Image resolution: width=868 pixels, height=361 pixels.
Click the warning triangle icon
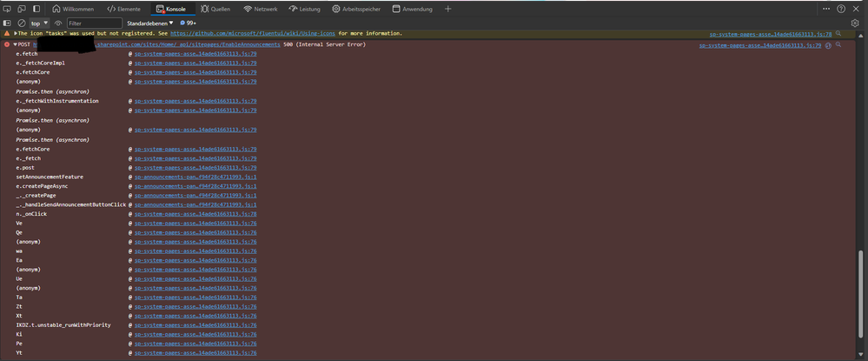tap(7, 34)
